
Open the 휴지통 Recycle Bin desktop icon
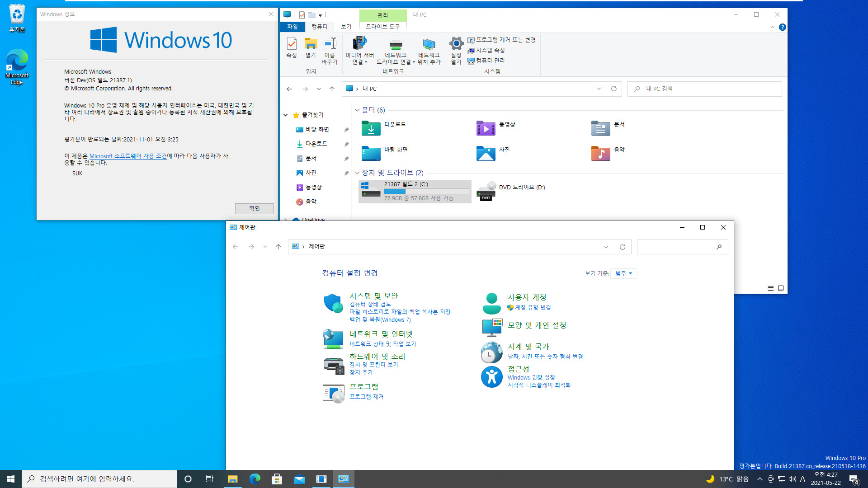(17, 18)
